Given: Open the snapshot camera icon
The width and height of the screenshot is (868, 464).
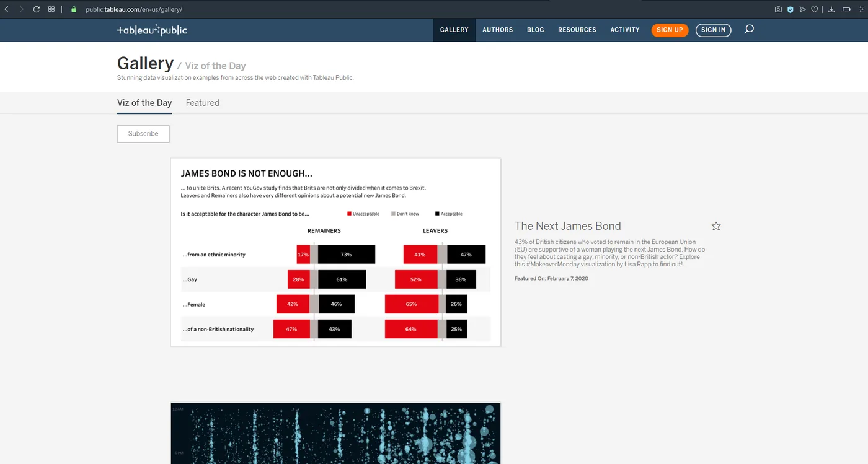Looking at the screenshot, I should pos(778,9).
